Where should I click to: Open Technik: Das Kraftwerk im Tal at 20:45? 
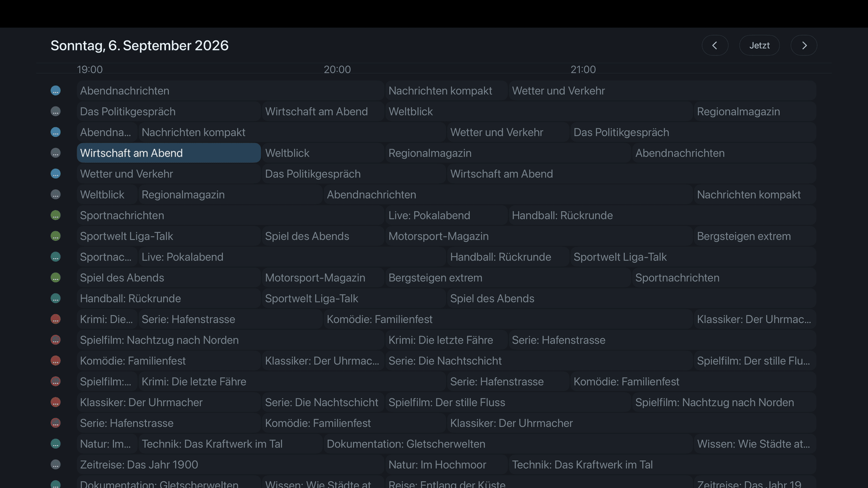pos(662,464)
